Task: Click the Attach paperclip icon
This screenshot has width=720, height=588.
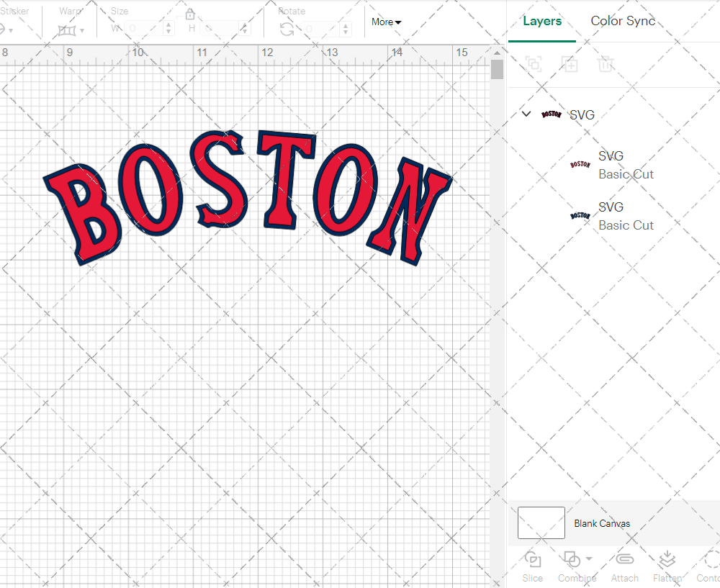Action: 624,559
